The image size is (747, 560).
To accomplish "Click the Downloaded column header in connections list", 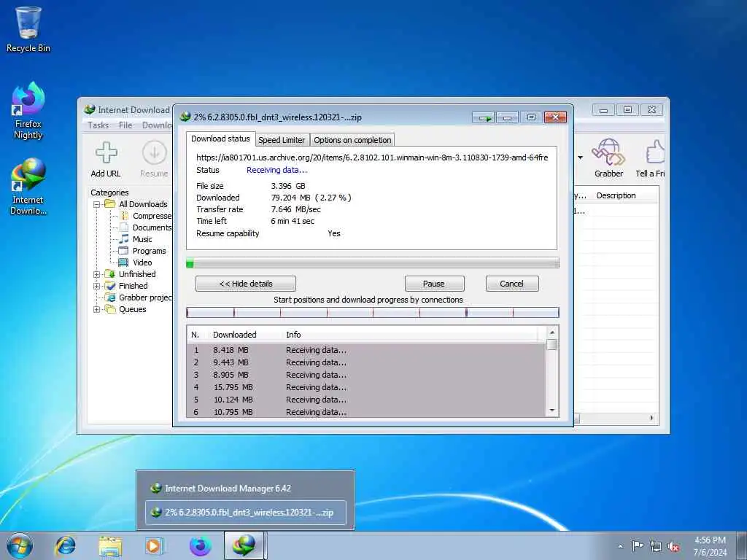I will (x=234, y=335).
